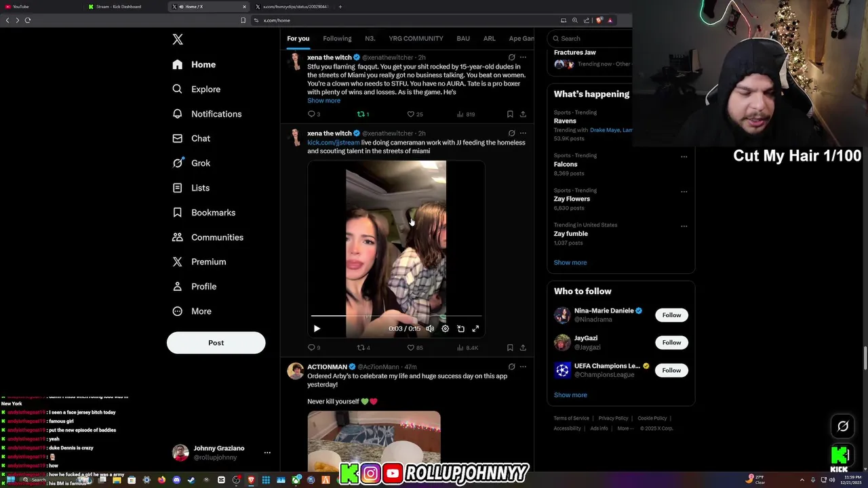Follow UEFA Champions League

671,370
